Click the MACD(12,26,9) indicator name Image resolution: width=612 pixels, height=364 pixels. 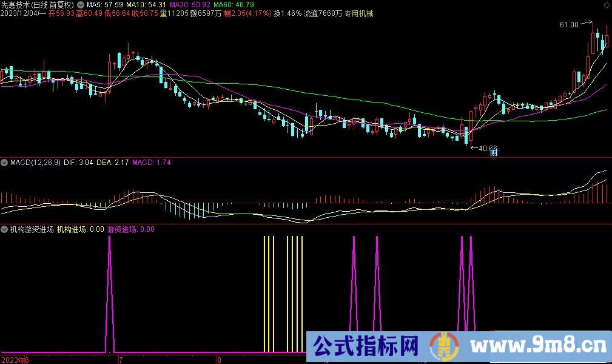point(35,163)
